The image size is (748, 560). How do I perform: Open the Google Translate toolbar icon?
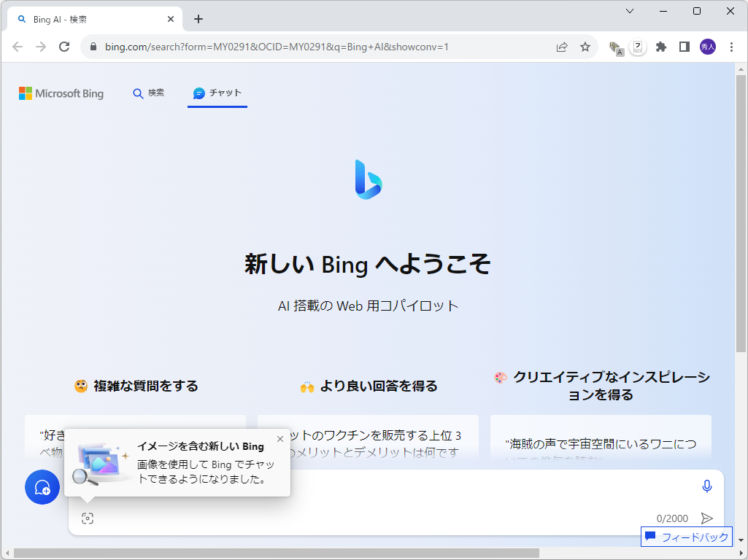(x=615, y=47)
